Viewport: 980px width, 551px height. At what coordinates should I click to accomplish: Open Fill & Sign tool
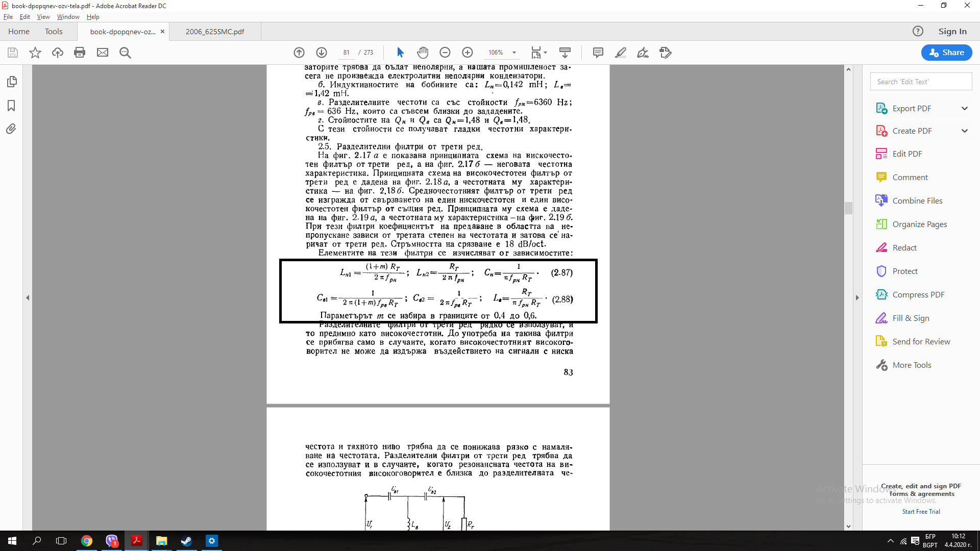911,318
